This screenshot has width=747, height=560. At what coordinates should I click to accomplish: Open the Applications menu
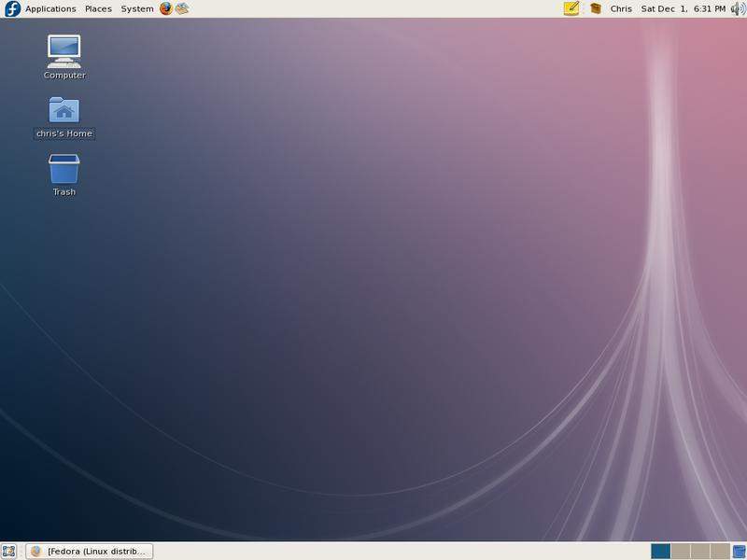tap(49, 8)
